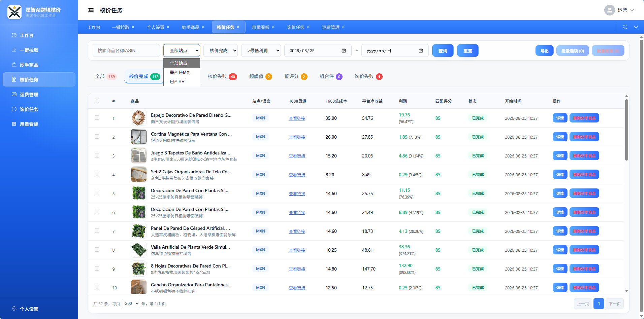Viewport: 644px width, 319px height.
Task: Open 一键拉取 in the sidebar
Action: click(x=39, y=50)
